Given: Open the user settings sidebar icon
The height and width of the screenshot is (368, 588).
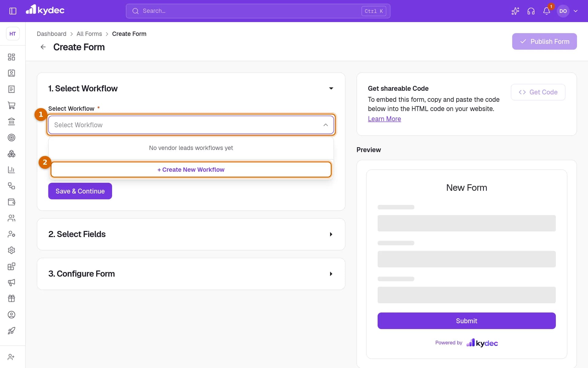Looking at the screenshot, I should coord(12,234).
